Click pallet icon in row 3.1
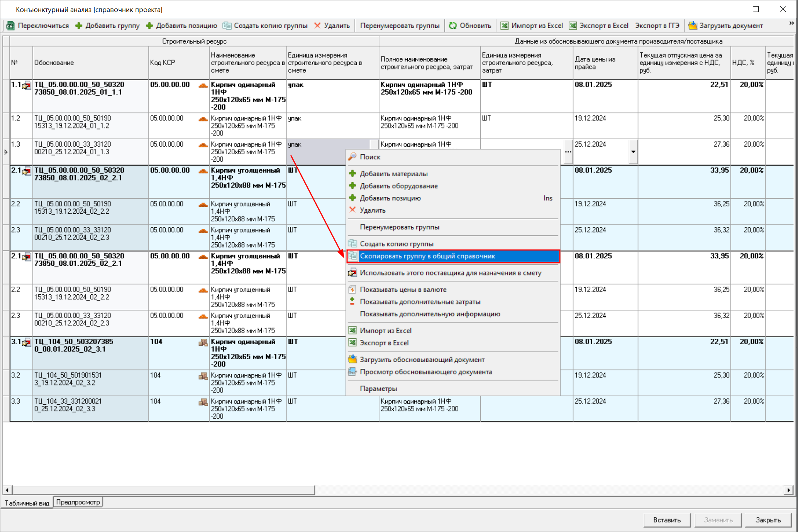Screen dimensions: 798x532 tap(203, 342)
